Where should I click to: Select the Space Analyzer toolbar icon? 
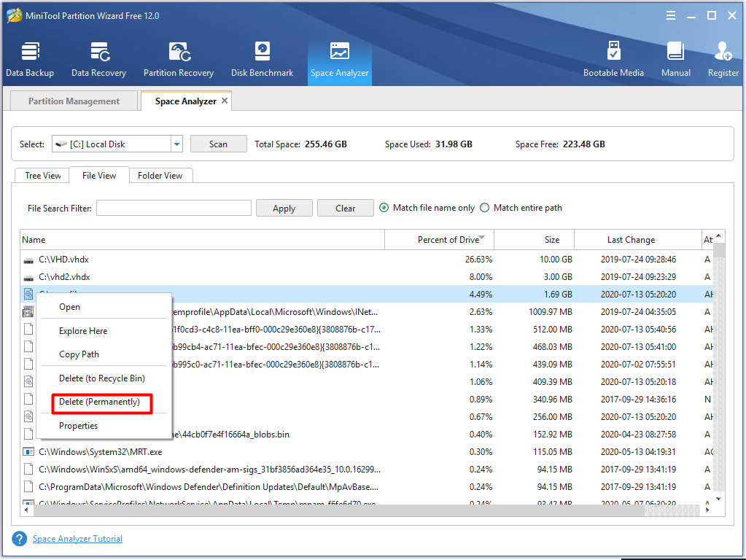(x=340, y=60)
